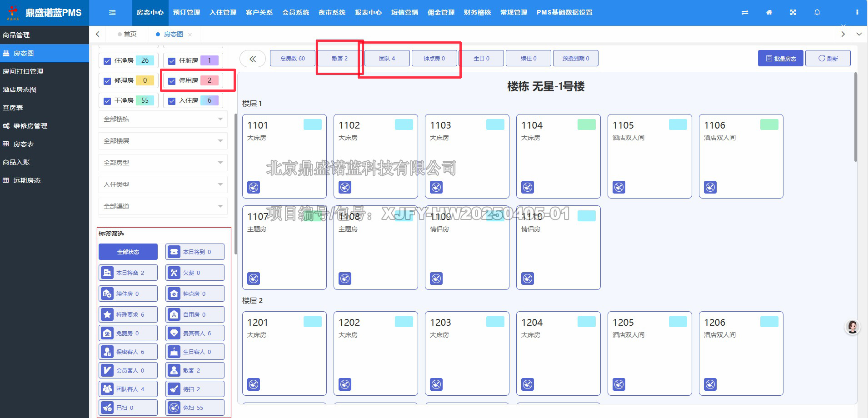Click the 批量房态 button
The width and height of the screenshot is (868, 418).
tap(780, 58)
